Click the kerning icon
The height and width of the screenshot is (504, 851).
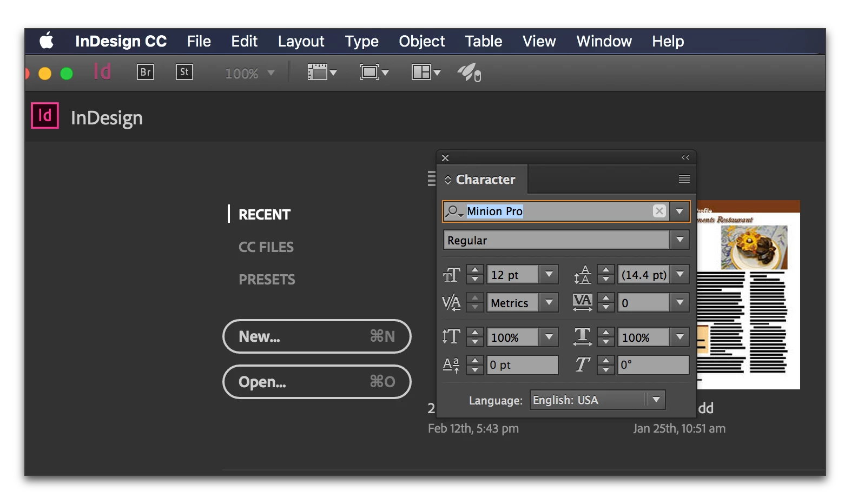click(x=451, y=303)
